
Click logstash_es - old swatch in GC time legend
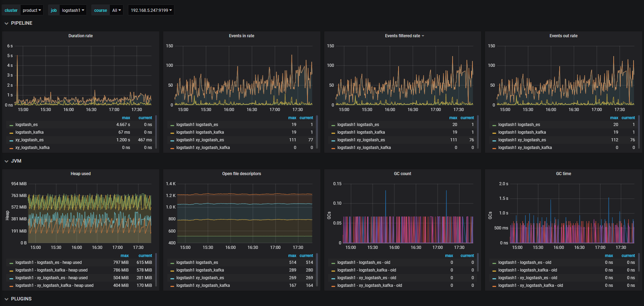494,263
